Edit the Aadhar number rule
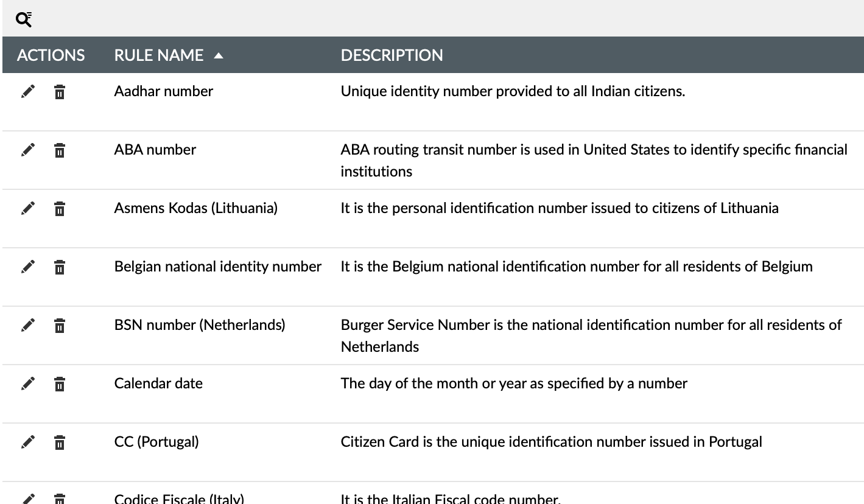The width and height of the screenshot is (864, 504). (28, 92)
